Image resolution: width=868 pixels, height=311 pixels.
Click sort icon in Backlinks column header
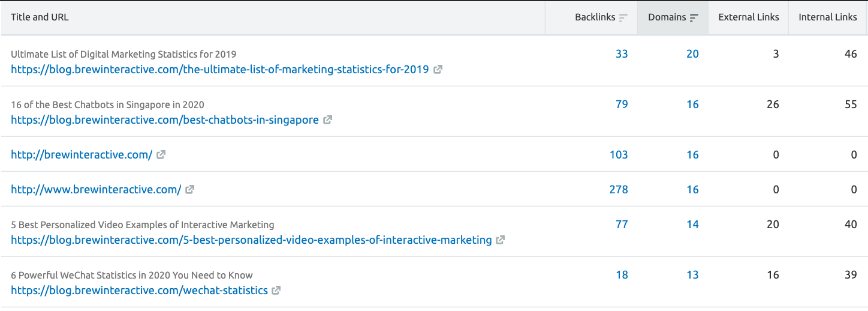click(x=623, y=17)
